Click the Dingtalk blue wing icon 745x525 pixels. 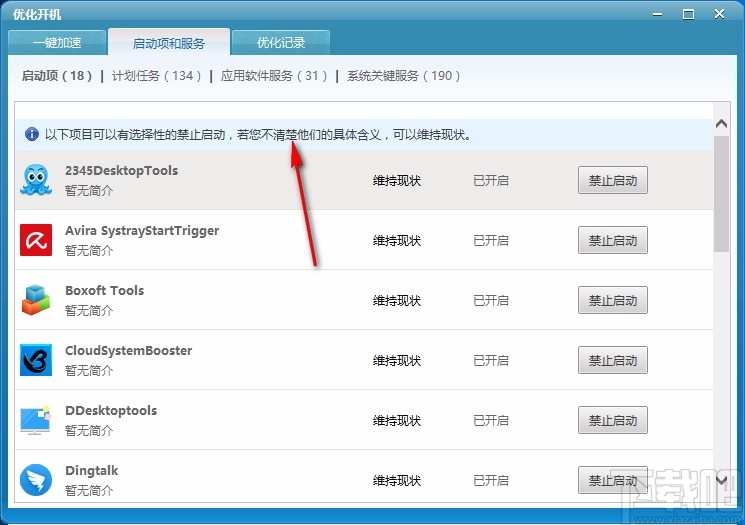pyautogui.click(x=36, y=480)
